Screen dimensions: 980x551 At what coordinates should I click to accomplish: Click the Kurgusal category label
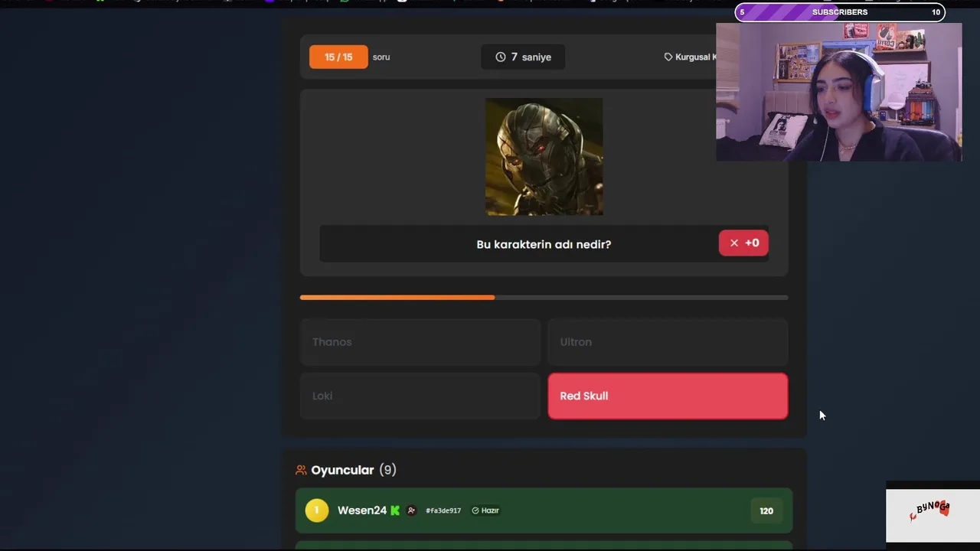[696, 57]
